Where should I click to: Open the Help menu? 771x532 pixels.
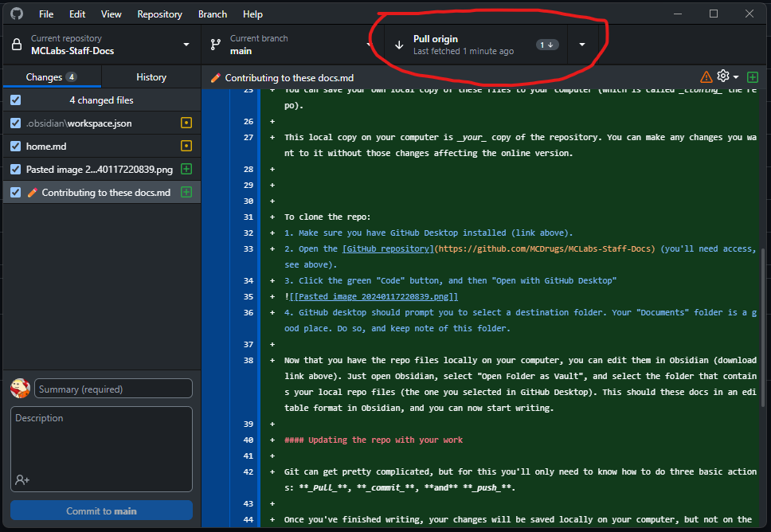point(252,14)
